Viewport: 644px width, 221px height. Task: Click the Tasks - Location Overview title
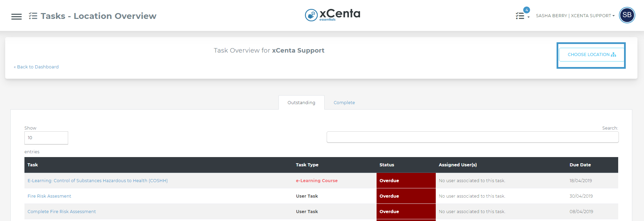tap(98, 16)
